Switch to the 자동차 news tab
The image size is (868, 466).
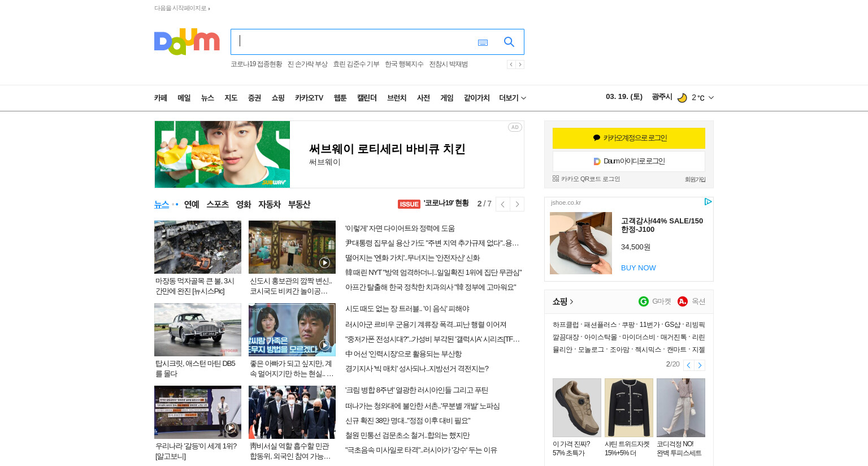click(270, 204)
